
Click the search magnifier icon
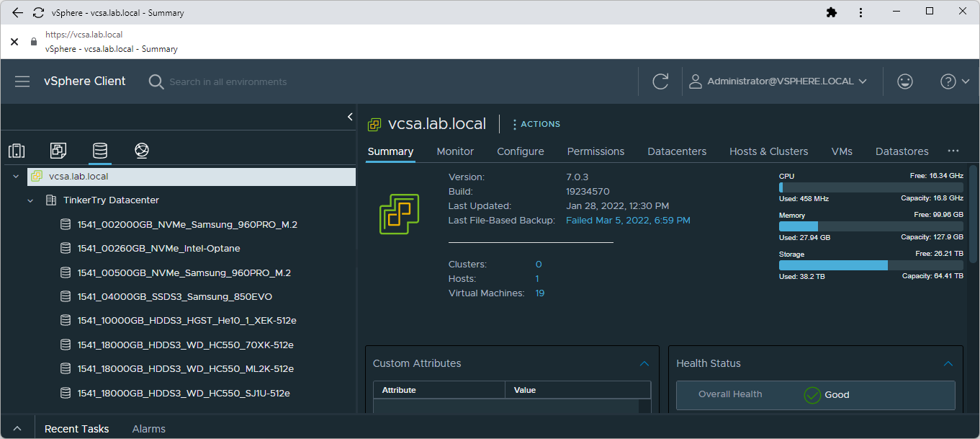[156, 81]
